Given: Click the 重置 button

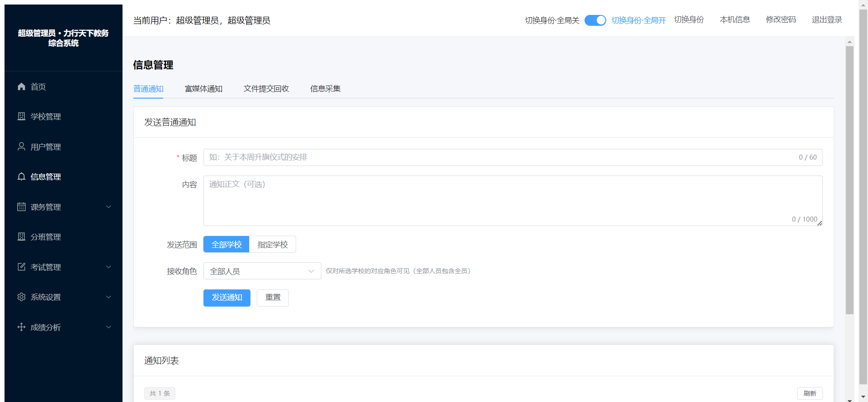Looking at the screenshot, I should click(x=273, y=298).
